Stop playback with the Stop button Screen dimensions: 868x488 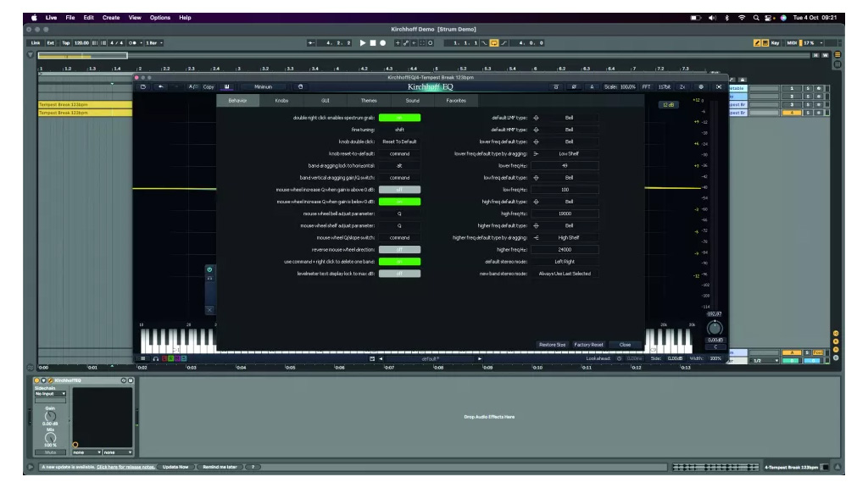pos(373,42)
